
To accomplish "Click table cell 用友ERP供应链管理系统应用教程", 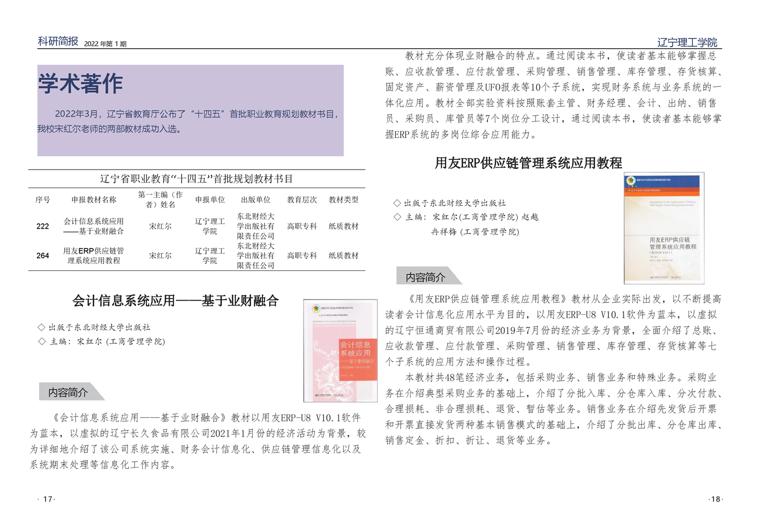I will click(94, 256).
